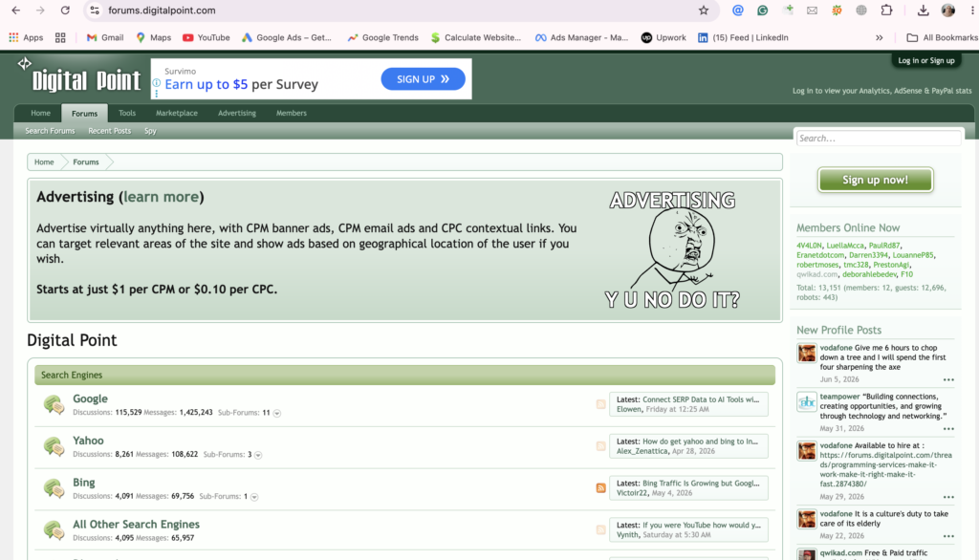Open the Google Trends bookmark
This screenshot has height=560, width=979.
(382, 37)
